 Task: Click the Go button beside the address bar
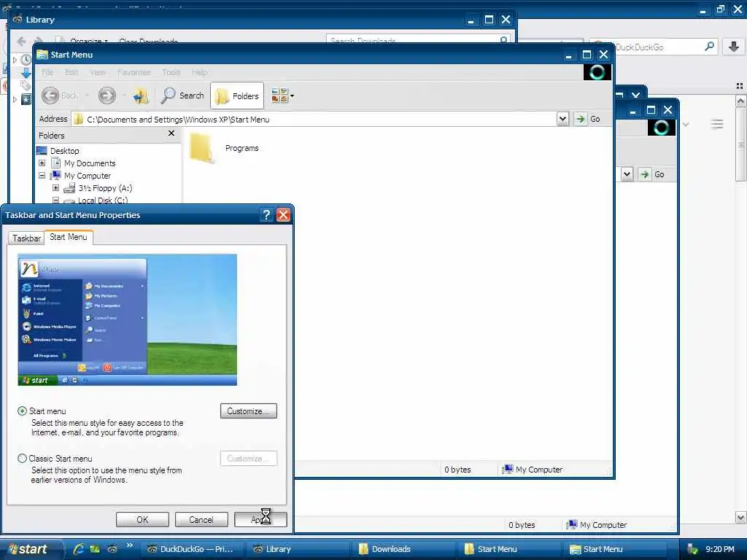[x=587, y=119]
